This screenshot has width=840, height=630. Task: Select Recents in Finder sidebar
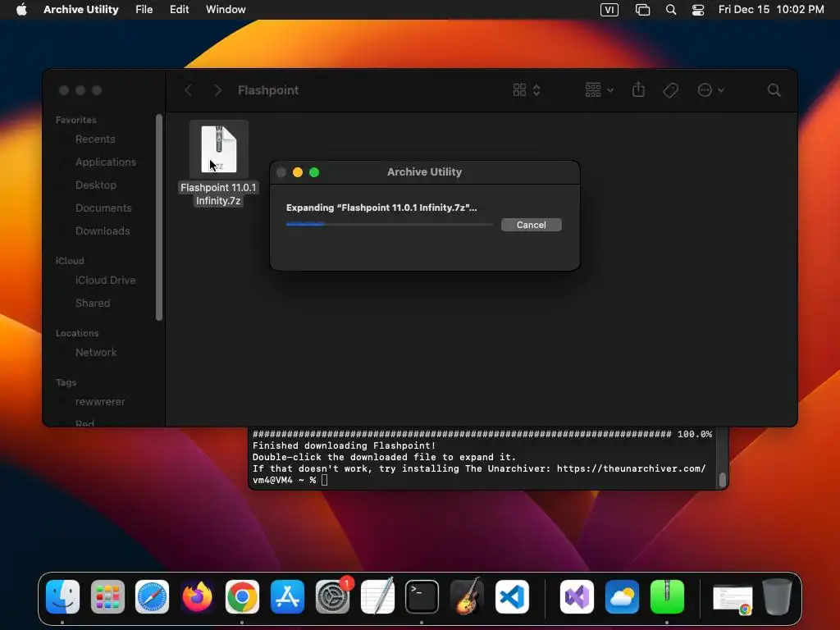[x=95, y=139]
